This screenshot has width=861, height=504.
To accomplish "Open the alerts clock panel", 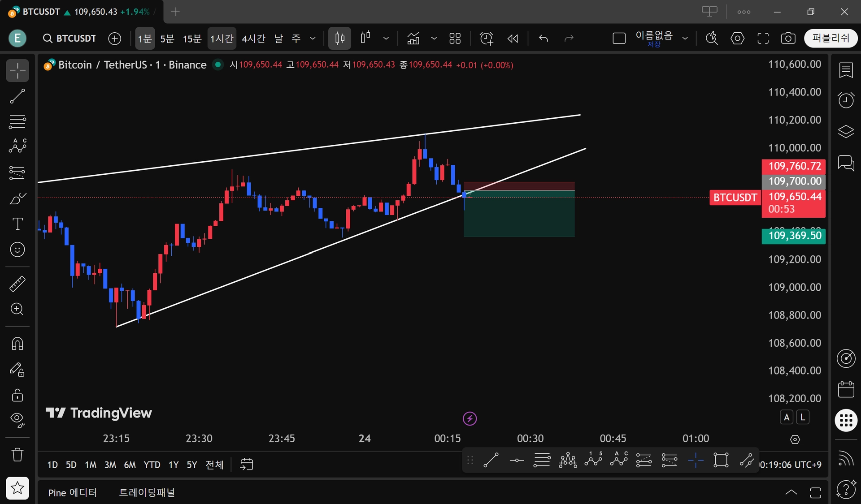I will 846,100.
